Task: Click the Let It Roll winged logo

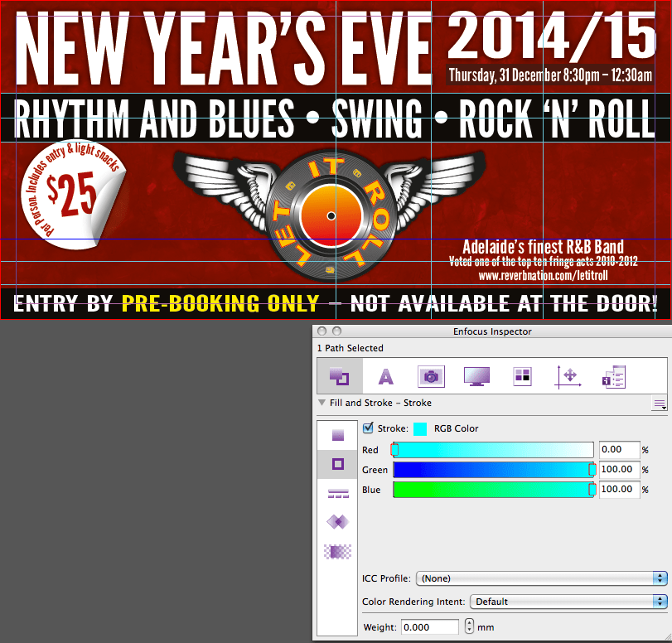Action: pos(330,215)
